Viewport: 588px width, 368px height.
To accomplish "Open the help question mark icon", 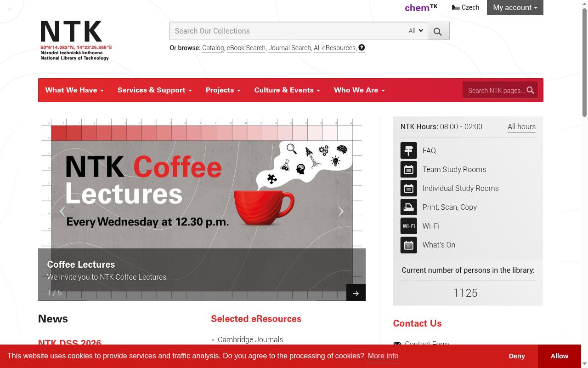I will coord(362,47).
